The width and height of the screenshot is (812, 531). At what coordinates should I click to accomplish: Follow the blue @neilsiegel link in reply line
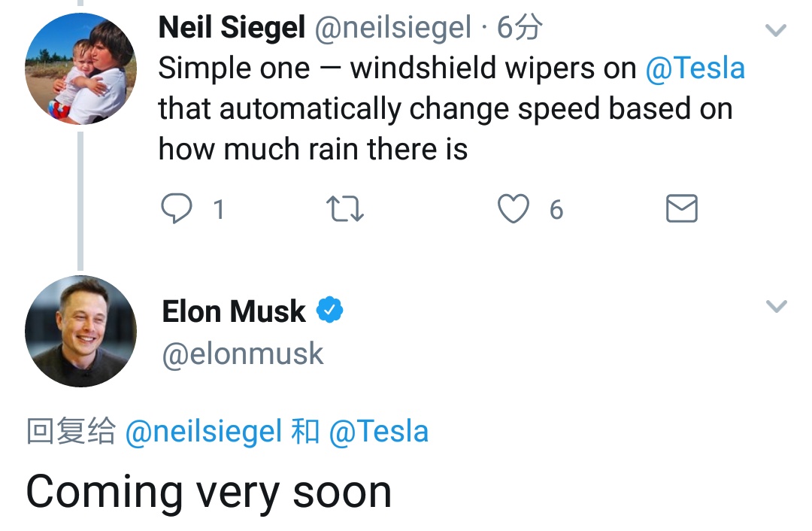[204, 432]
